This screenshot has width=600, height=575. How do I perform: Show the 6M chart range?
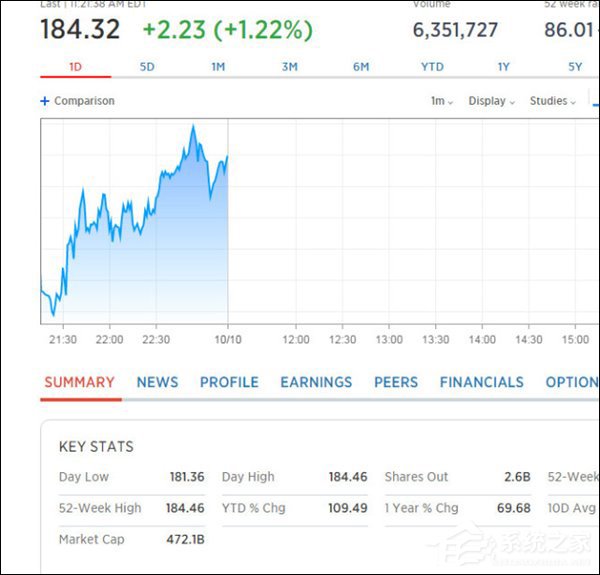tap(361, 67)
